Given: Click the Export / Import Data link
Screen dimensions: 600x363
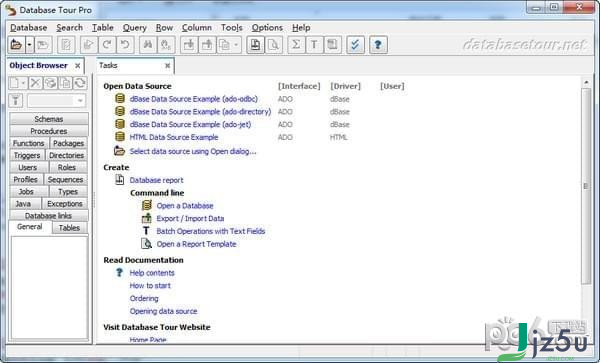Looking at the screenshot, I should click(x=190, y=218).
